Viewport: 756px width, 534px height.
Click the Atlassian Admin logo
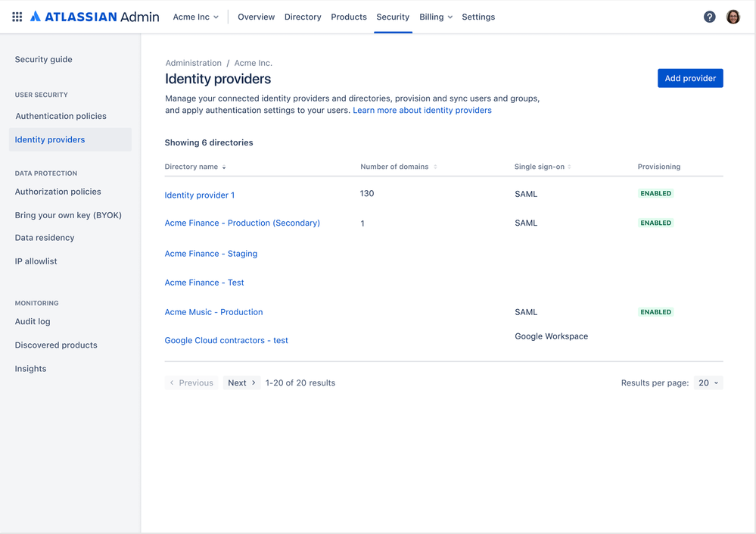[x=95, y=17]
